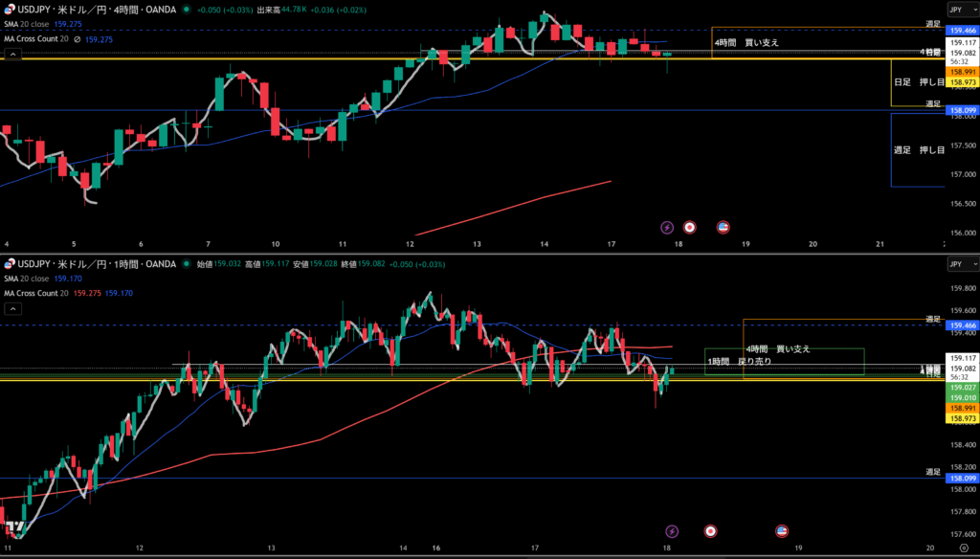Click the lightning event icon in the 4-hour chart
The height and width of the screenshot is (559, 980).
click(668, 228)
